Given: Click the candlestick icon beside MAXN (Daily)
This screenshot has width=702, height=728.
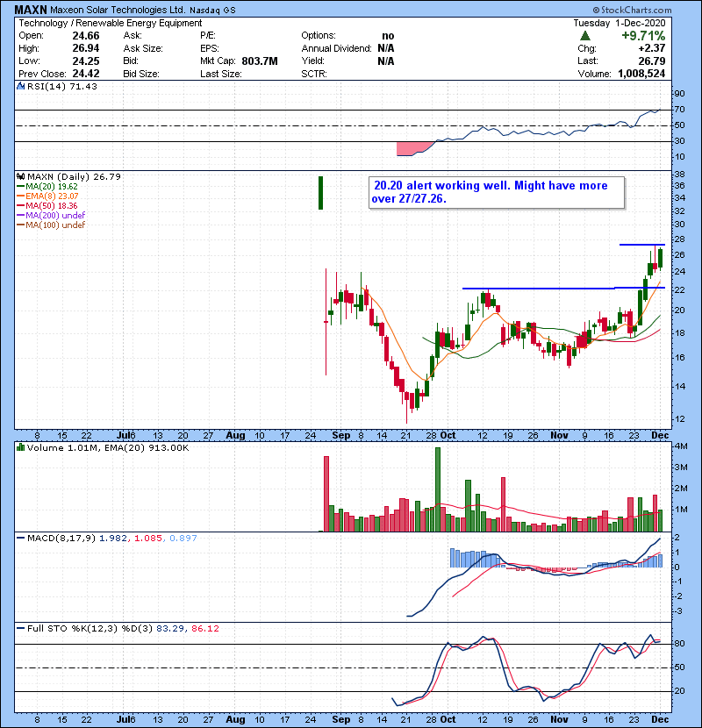Looking at the screenshot, I should pos(20,176).
